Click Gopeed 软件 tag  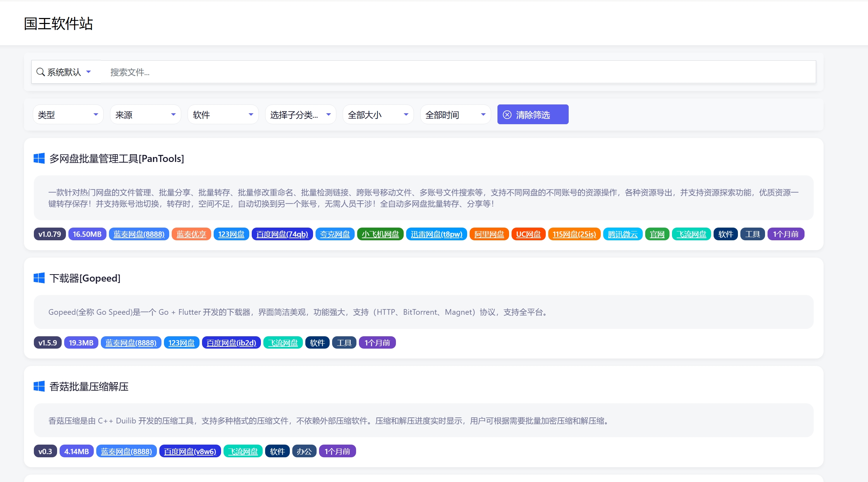317,343
